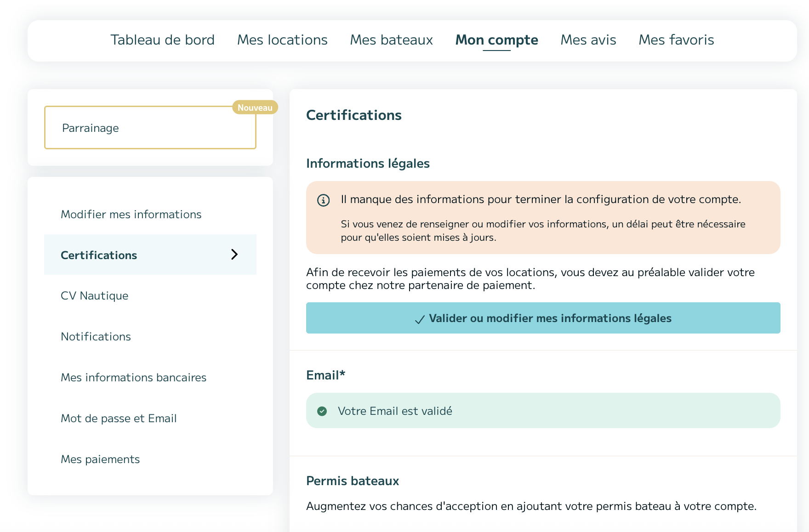The image size is (809, 532).
Task: Switch to Mes locations tab
Action: (x=282, y=40)
